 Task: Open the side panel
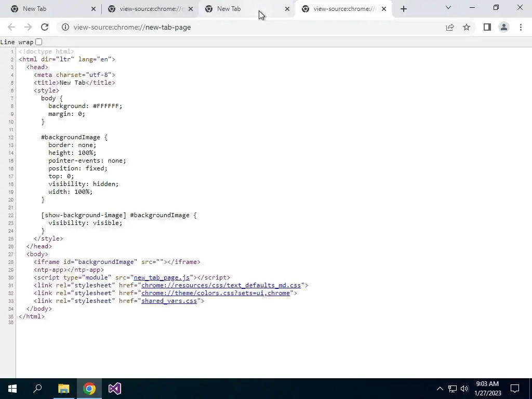487,27
